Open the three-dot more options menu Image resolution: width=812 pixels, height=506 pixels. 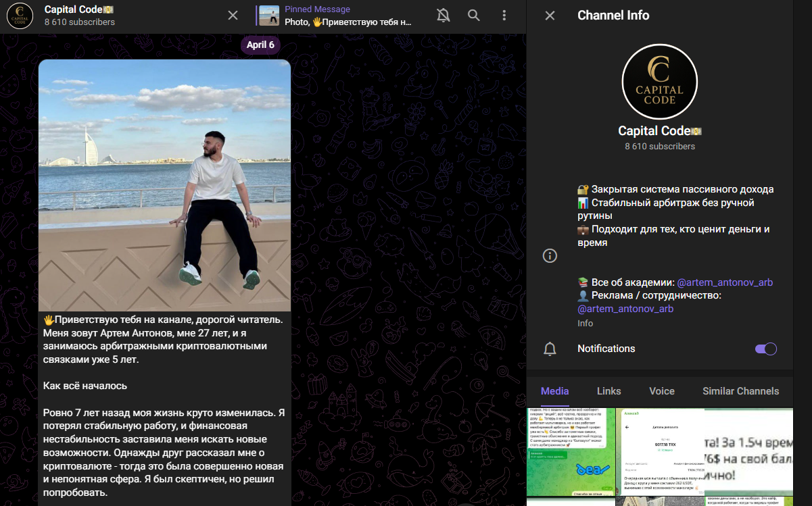pos(504,16)
